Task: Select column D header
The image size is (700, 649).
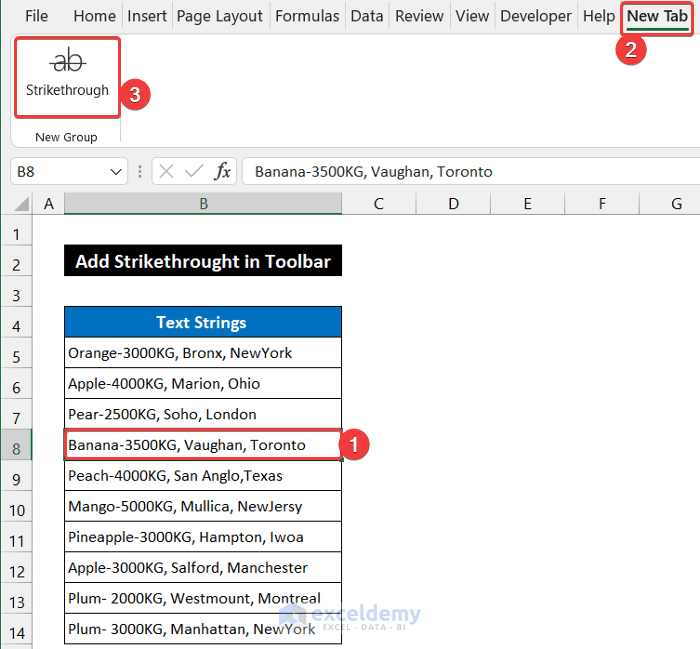Action: pyautogui.click(x=453, y=204)
